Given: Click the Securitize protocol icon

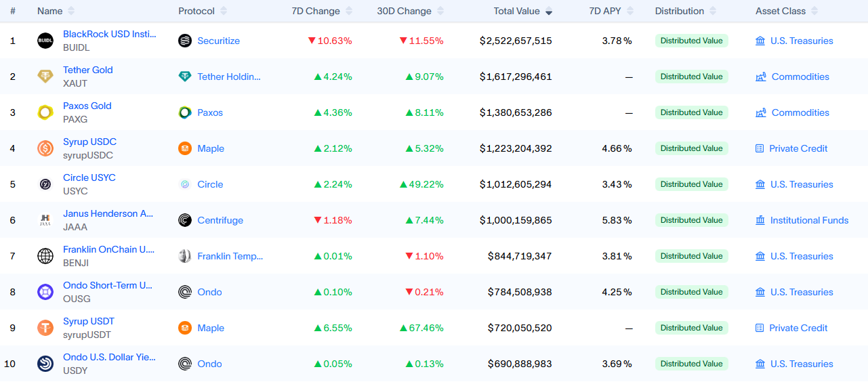Looking at the screenshot, I should point(185,41).
